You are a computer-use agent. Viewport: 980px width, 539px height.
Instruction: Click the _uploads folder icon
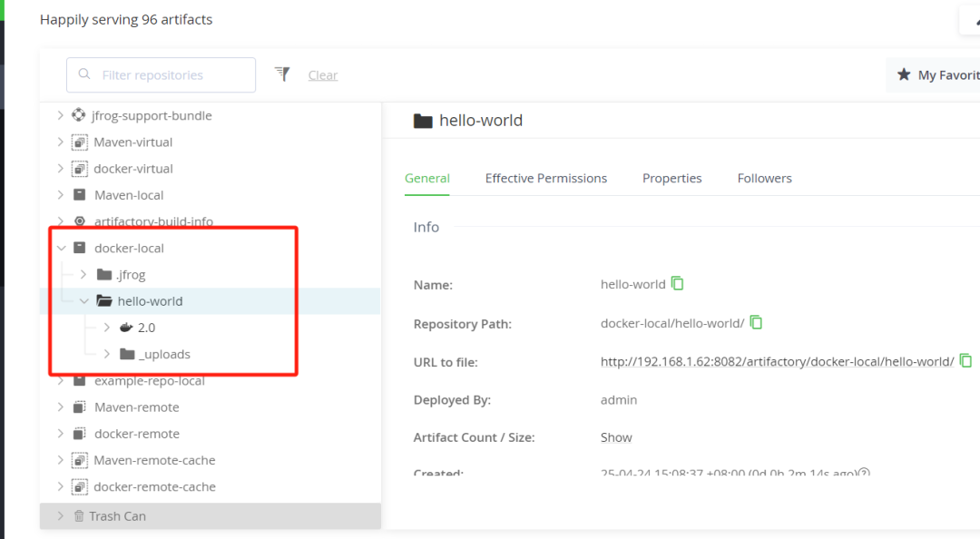128,354
